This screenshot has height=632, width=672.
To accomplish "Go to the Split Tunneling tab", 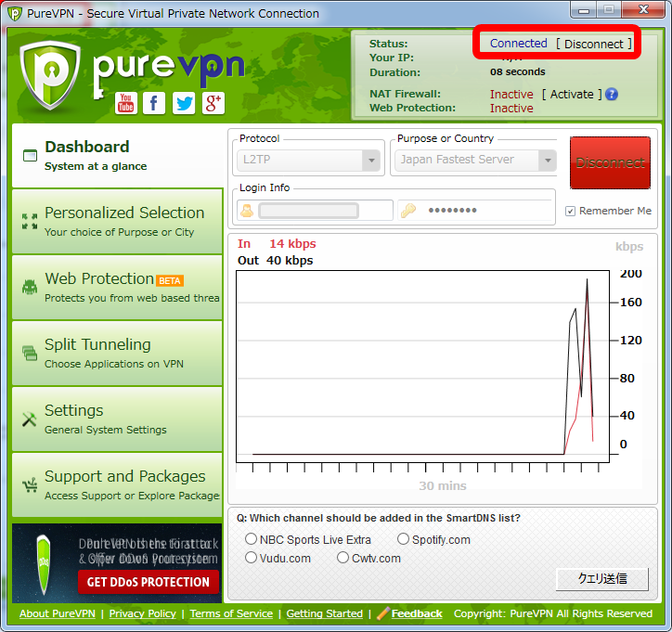I will pos(118,354).
